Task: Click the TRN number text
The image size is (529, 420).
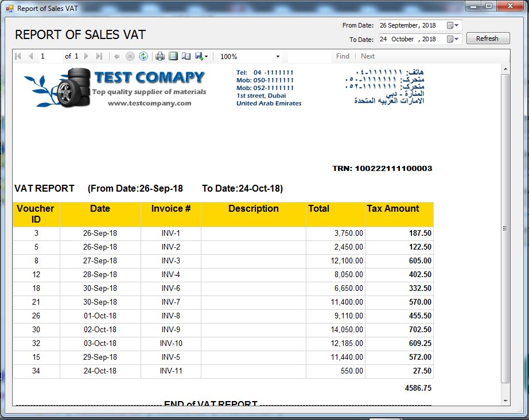Action: click(x=382, y=169)
